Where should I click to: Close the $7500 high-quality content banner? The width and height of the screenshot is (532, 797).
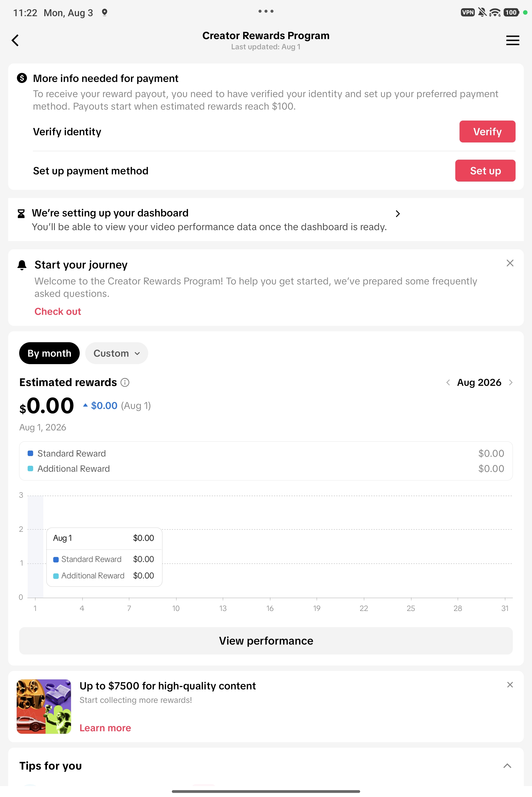point(510,685)
